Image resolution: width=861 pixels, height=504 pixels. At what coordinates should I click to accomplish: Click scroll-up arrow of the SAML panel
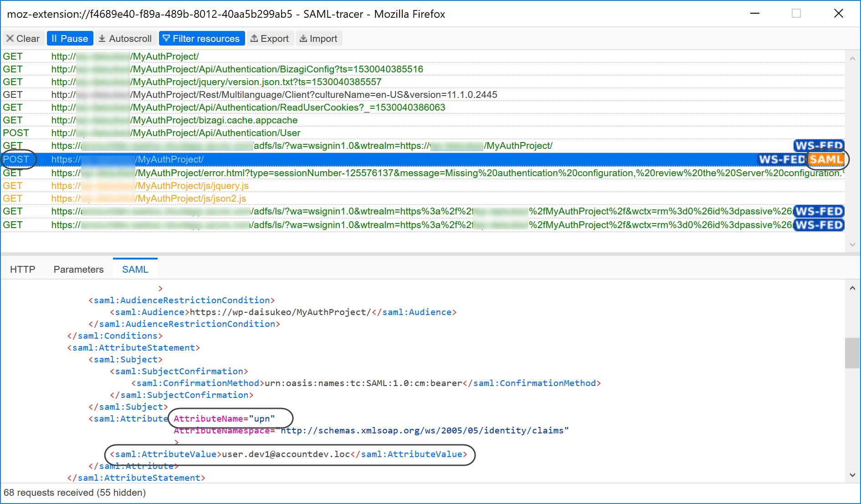tap(852, 288)
